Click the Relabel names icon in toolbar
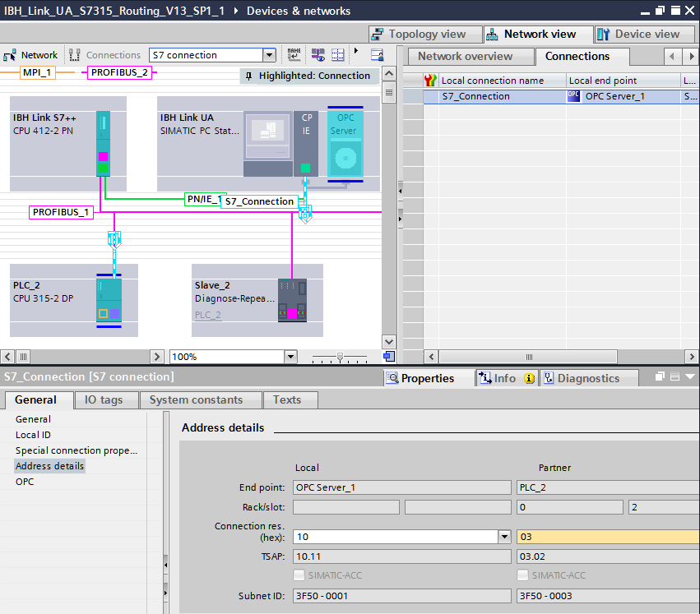The image size is (700, 614). click(x=294, y=55)
